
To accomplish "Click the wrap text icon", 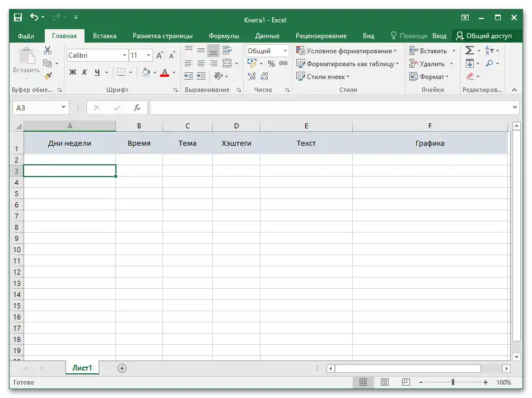I will [227, 50].
